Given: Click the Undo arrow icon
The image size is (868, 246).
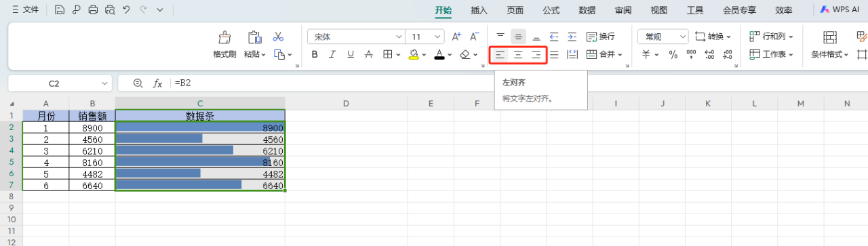Looking at the screenshot, I should tap(126, 9).
